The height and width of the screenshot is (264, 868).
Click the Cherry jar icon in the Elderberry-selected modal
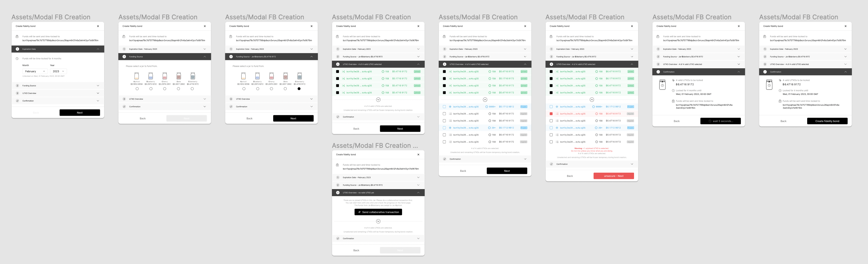[x=271, y=76]
